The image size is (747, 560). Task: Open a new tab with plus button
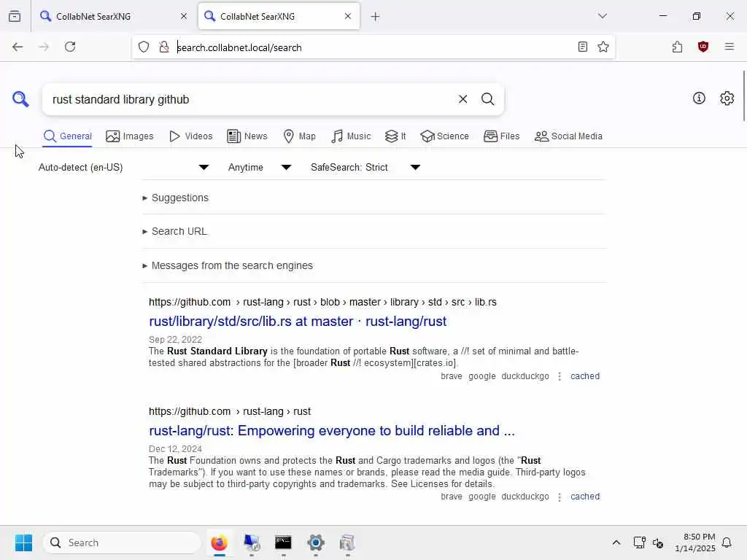(376, 17)
